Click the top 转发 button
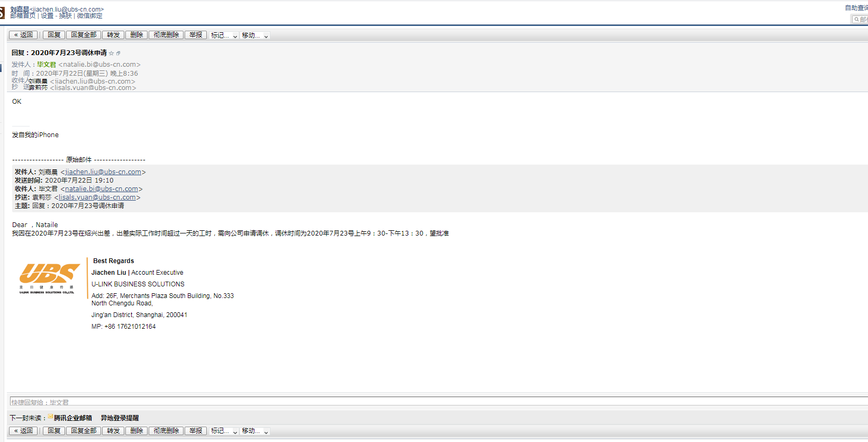 coord(113,35)
